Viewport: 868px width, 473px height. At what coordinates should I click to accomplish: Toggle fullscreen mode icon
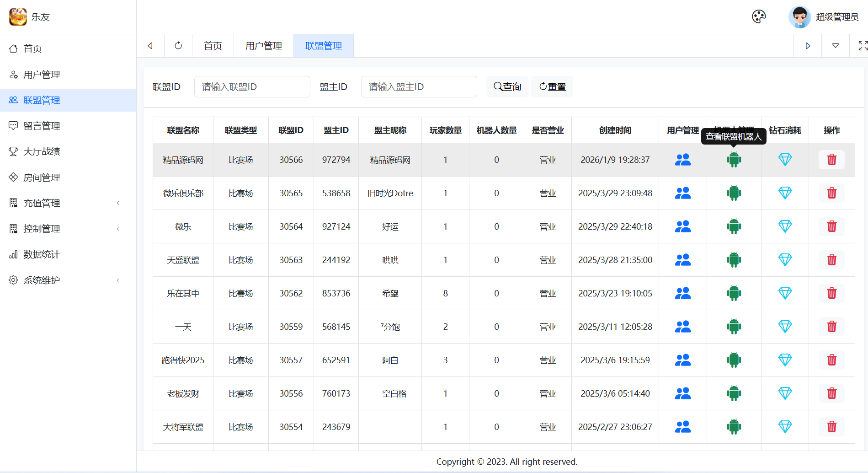point(863,46)
